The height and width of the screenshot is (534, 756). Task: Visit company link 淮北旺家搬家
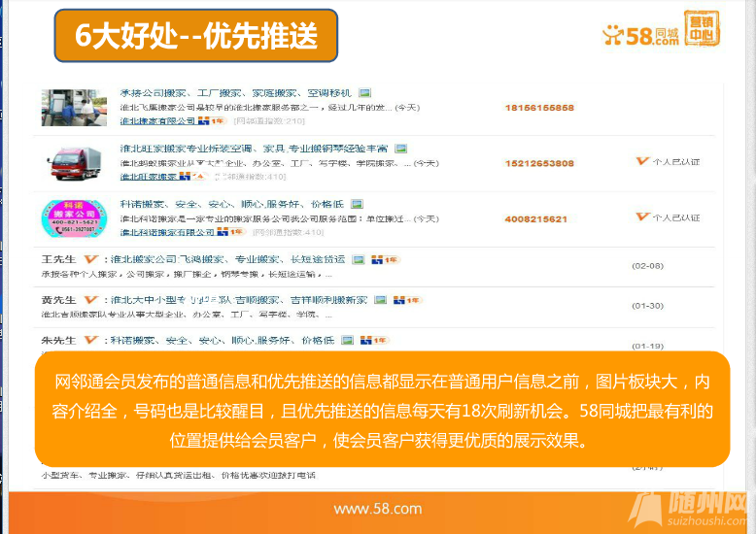point(149,177)
